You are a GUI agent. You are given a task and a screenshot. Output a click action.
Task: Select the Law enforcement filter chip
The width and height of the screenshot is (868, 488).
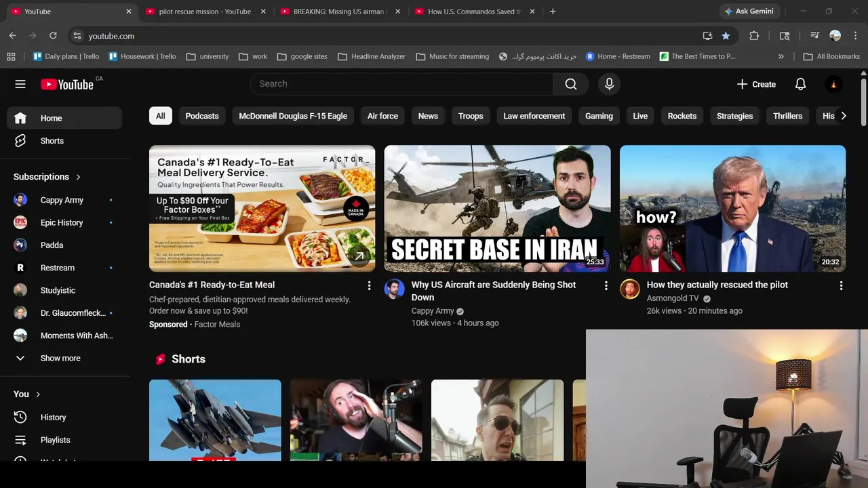(x=534, y=116)
